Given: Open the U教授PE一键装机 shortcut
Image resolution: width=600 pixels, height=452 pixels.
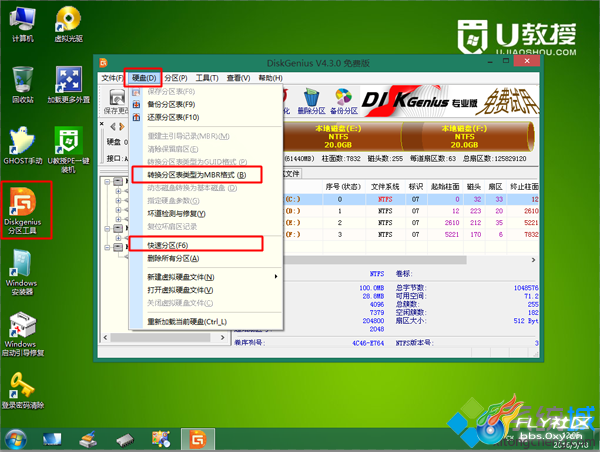Looking at the screenshot, I should pos(68,149).
